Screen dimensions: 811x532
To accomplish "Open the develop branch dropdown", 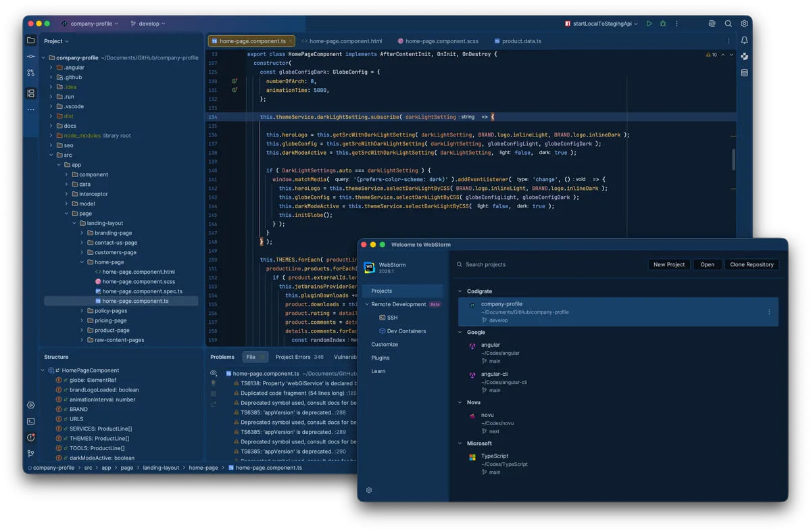I will [148, 24].
